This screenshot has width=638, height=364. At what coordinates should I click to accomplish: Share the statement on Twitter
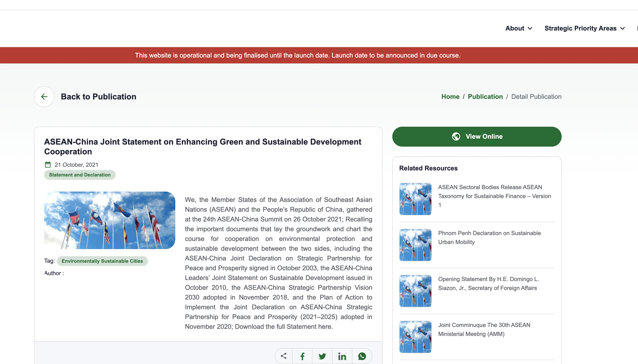(322, 356)
